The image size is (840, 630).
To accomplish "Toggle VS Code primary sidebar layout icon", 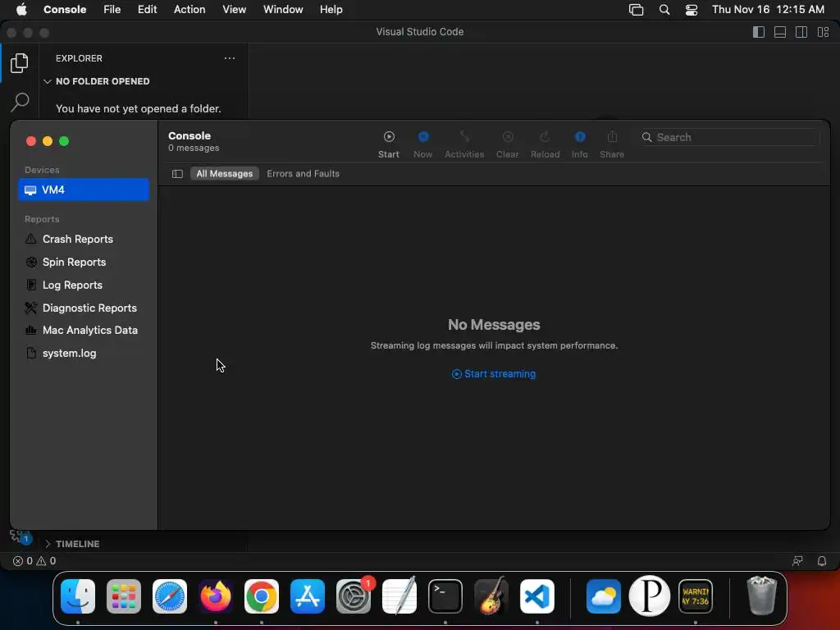I will [759, 32].
